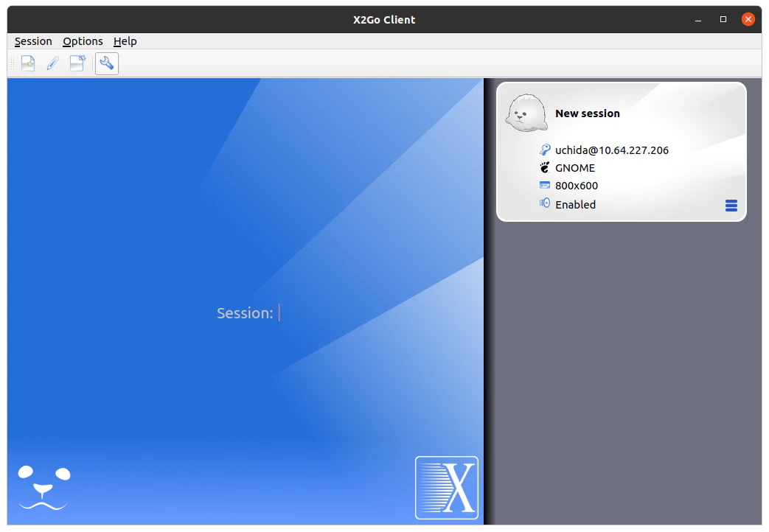Select the 'New session' title text

(588, 113)
